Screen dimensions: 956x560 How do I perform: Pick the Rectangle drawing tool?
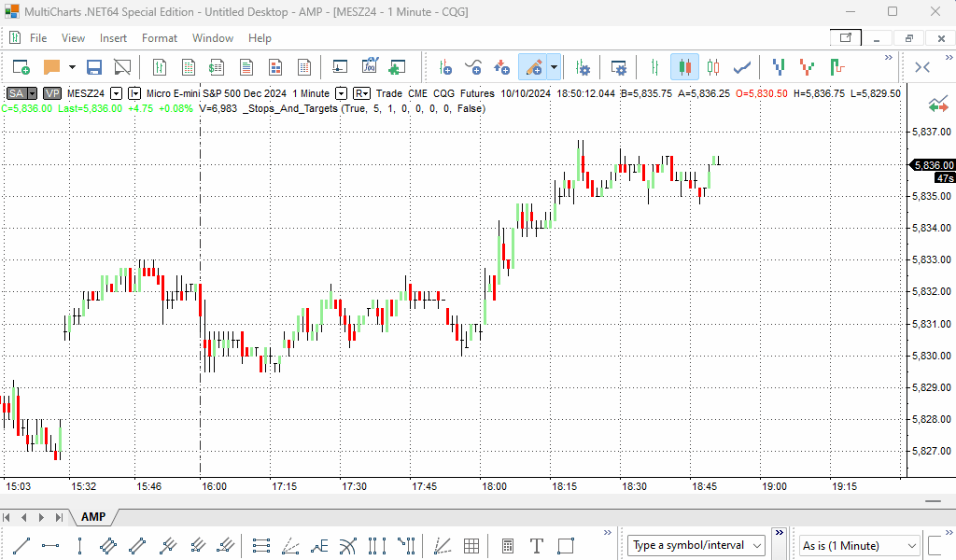pos(565,546)
